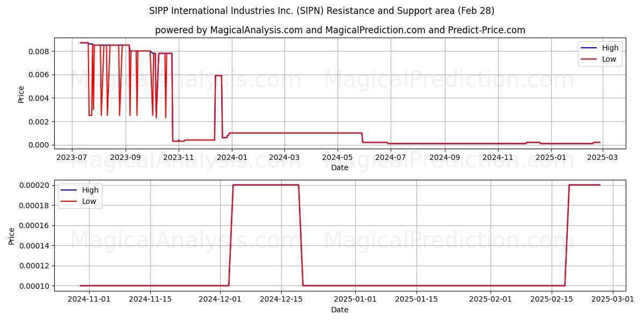The image size is (644, 322).
Task: Click the '2024-09' date tick label
Action: (x=444, y=157)
